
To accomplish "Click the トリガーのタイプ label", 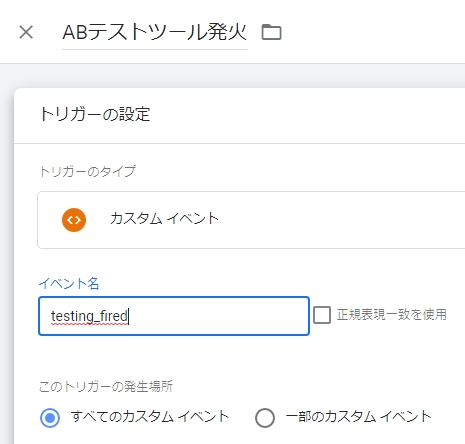I will [x=88, y=171].
